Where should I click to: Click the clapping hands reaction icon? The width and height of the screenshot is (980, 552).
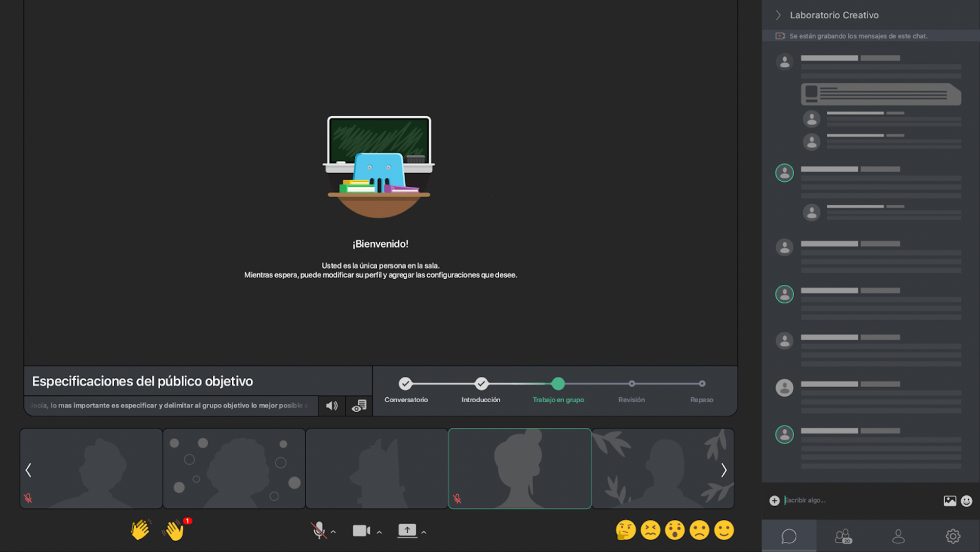pyautogui.click(x=140, y=530)
